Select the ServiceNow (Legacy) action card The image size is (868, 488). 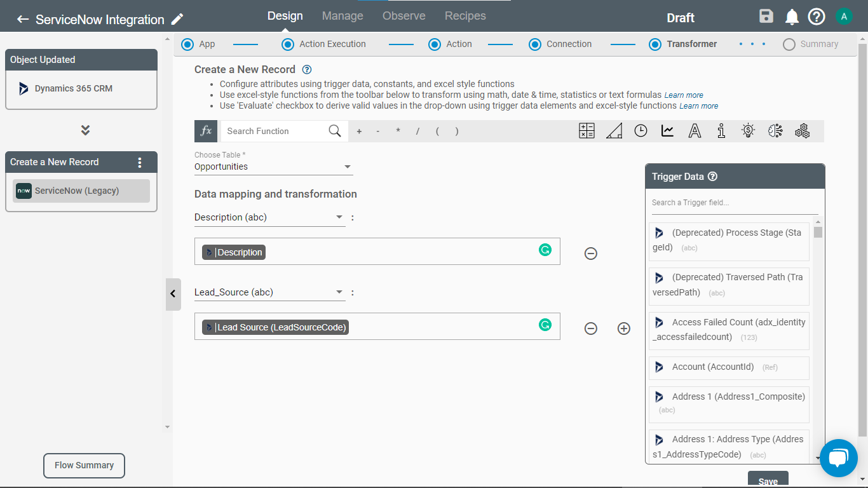pyautogui.click(x=81, y=191)
